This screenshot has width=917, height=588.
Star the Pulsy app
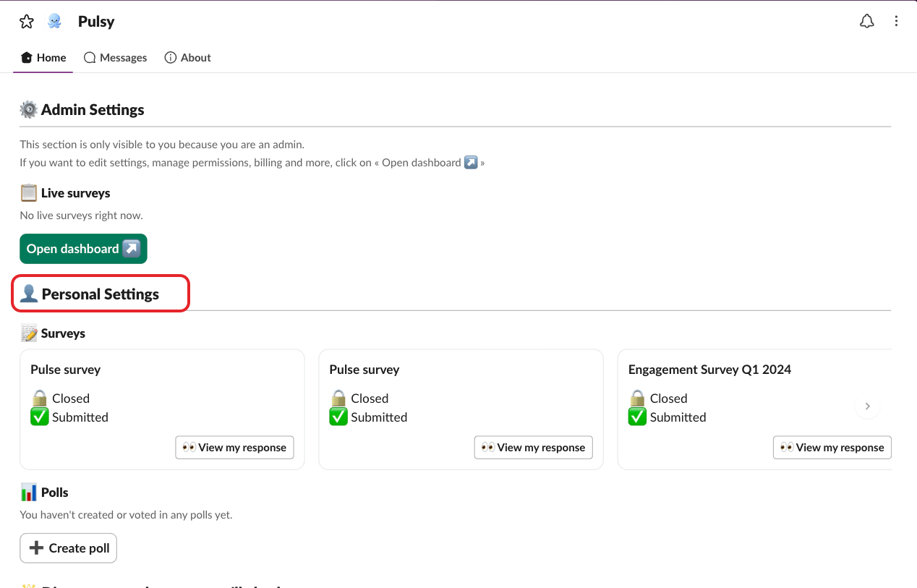coord(27,22)
